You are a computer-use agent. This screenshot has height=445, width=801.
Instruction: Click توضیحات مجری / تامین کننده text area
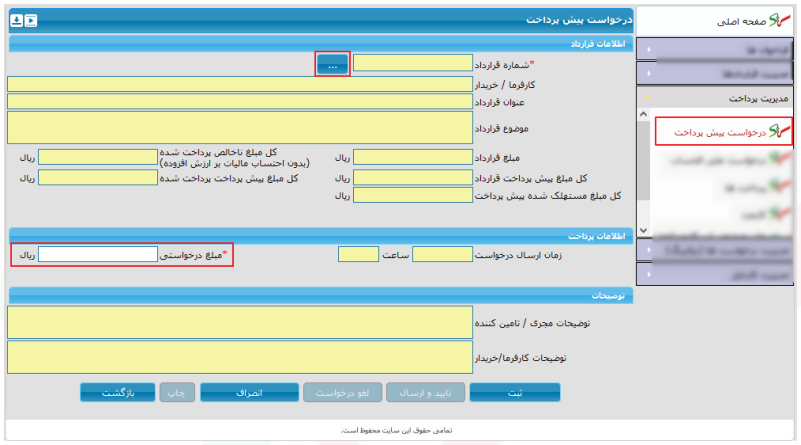point(240,322)
